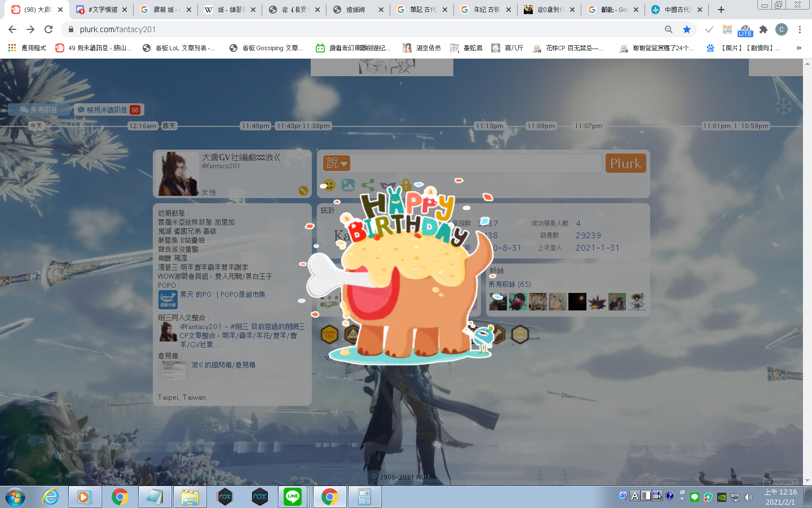Click the last fan avatar thumbnail
The width and height of the screenshot is (812, 508).
pyautogui.click(x=637, y=301)
